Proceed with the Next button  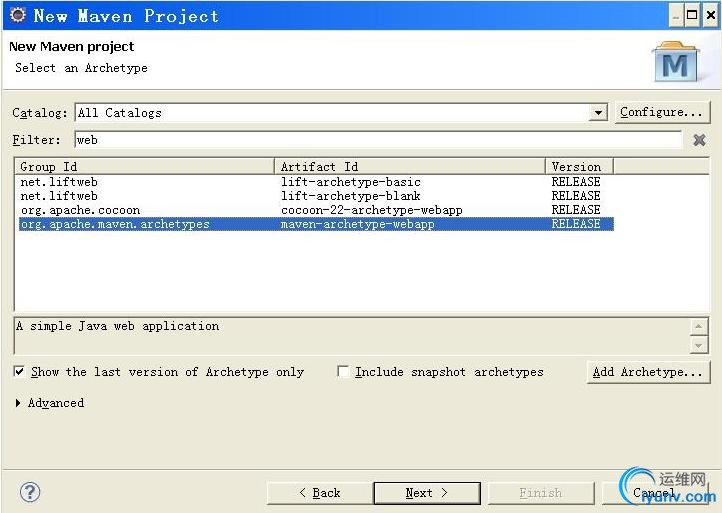pyautogui.click(x=427, y=493)
